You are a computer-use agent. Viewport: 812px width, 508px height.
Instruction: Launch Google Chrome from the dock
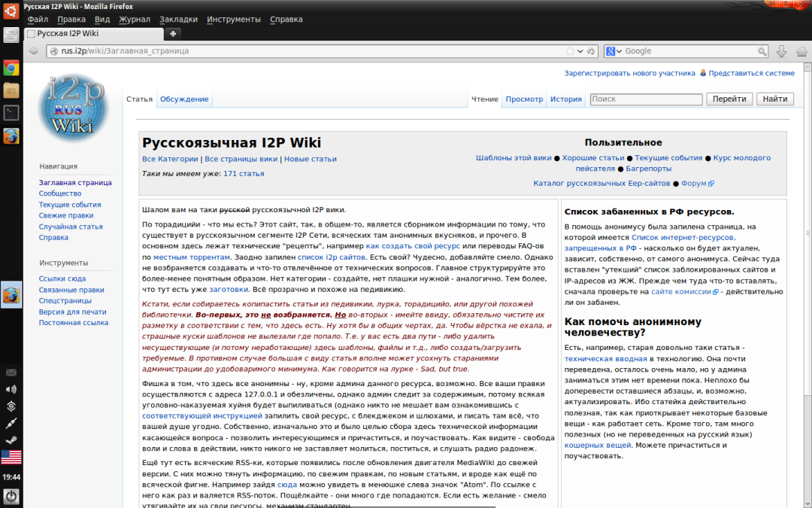[11, 68]
